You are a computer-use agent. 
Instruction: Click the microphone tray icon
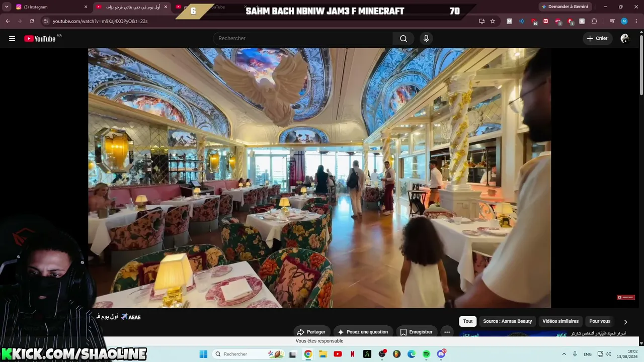(575, 354)
